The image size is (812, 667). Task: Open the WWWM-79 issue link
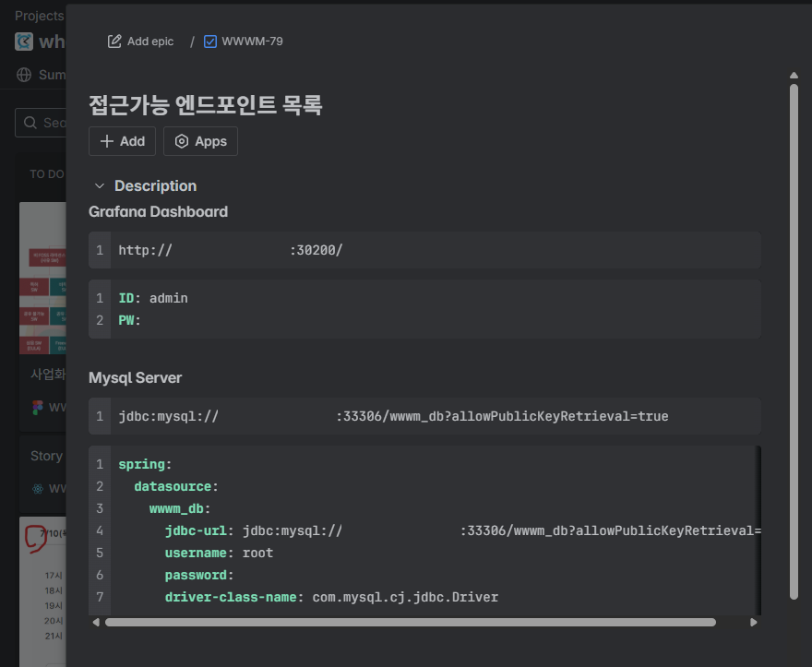pos(252,42)
